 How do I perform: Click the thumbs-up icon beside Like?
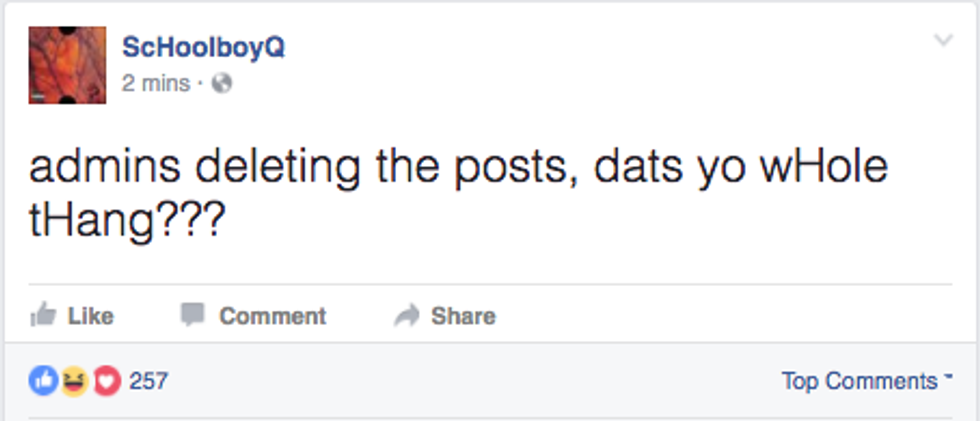point(43,316)
